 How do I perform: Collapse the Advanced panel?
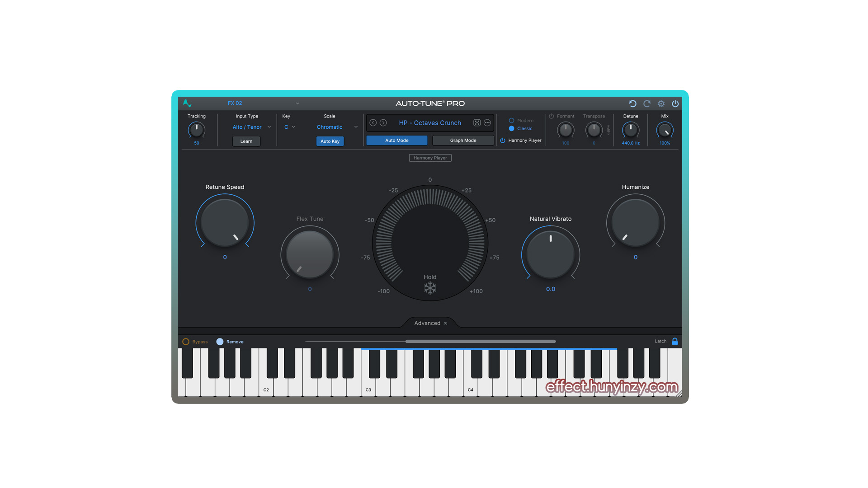(429, 323)
